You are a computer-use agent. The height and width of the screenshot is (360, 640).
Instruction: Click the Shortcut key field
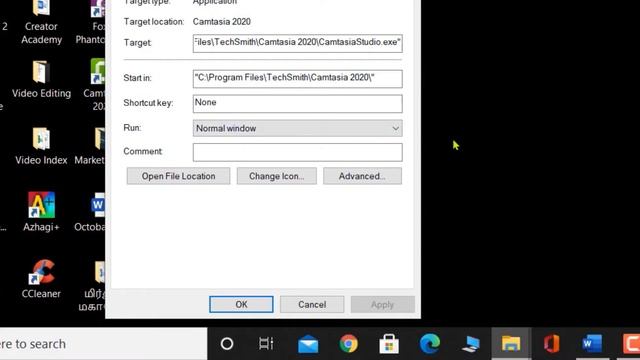coord(298,104)
